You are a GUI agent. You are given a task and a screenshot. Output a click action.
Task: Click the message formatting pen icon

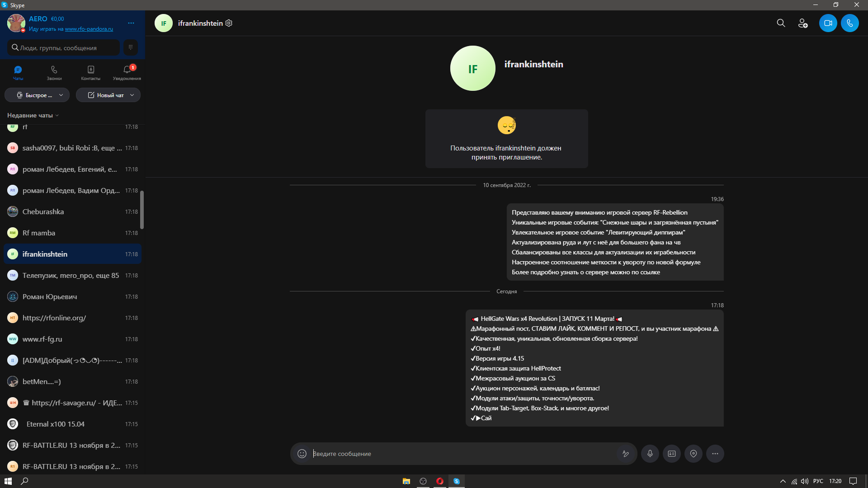click(x=626, y=454)
